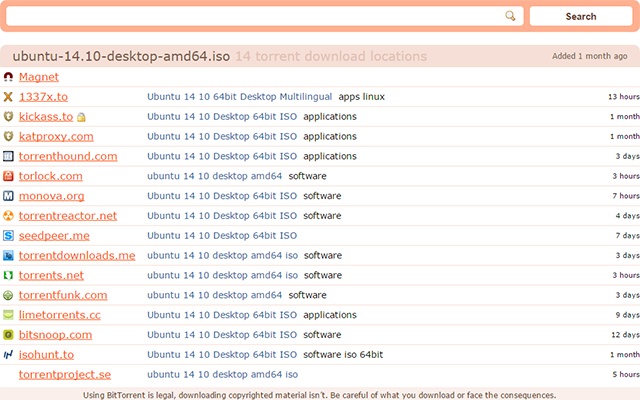Click the torlock.com red lock icon
Viewport: 640px width, 400px height.
[8, 176]
